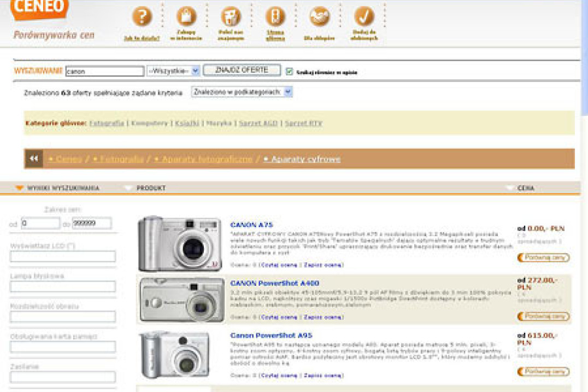Click the back arrows icon in the breadcrumb bar
This screenshot has height=392, width=588.
(x=34, y=159)
